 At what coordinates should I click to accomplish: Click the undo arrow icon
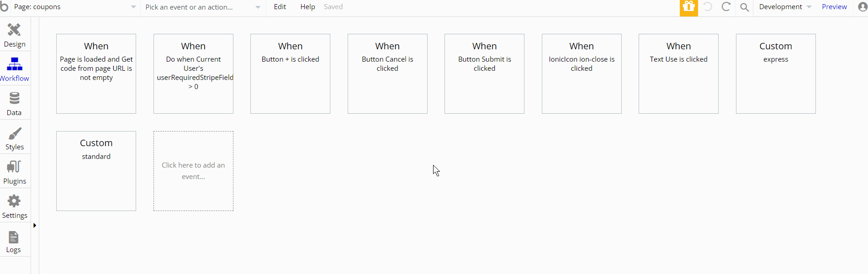pyautogui.click(x=708, y=7)
